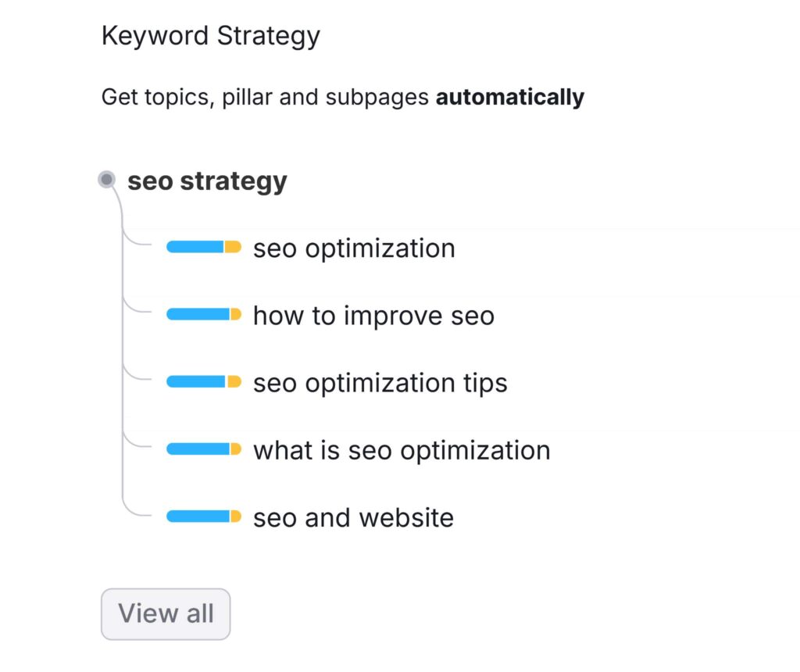This screenshot has width=800, height=672.
Task: Click the gray root node dot beside seo strategy
Action: click(107, 181)
